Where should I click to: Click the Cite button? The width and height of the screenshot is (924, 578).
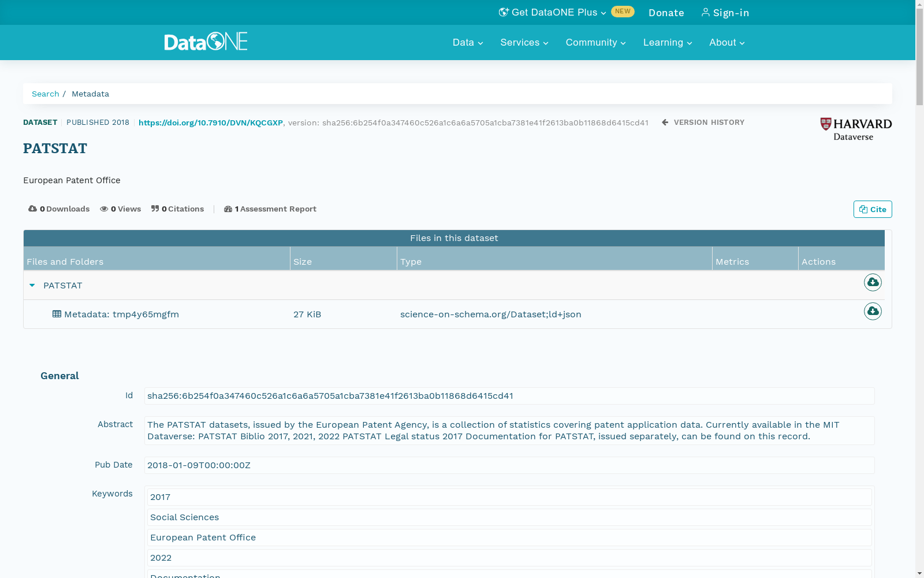point(873,209)
